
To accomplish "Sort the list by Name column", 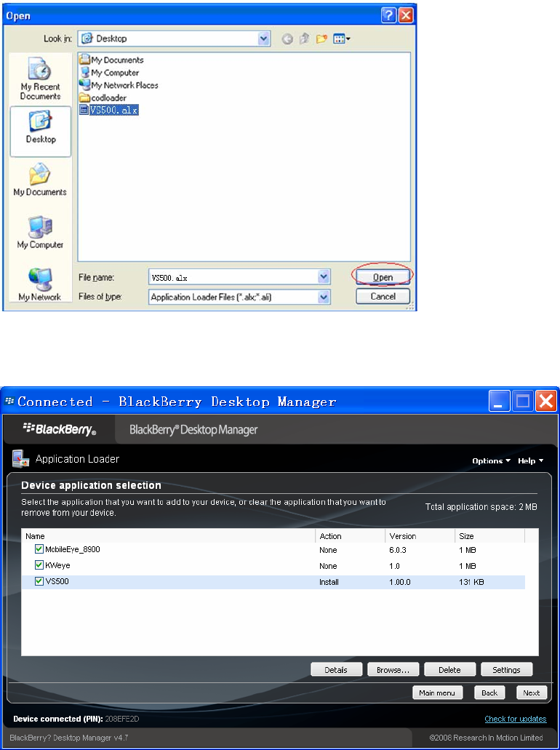I will tap(168, 535).
